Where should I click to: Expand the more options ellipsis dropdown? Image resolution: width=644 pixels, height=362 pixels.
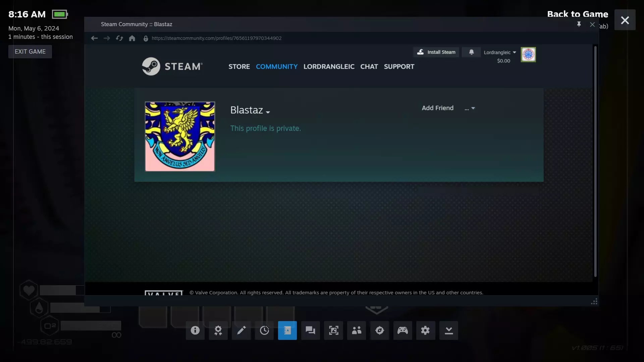(470, 108)
